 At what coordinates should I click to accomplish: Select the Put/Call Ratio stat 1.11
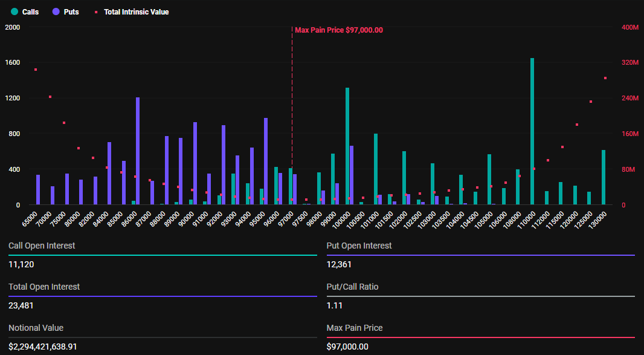point(333,305)
